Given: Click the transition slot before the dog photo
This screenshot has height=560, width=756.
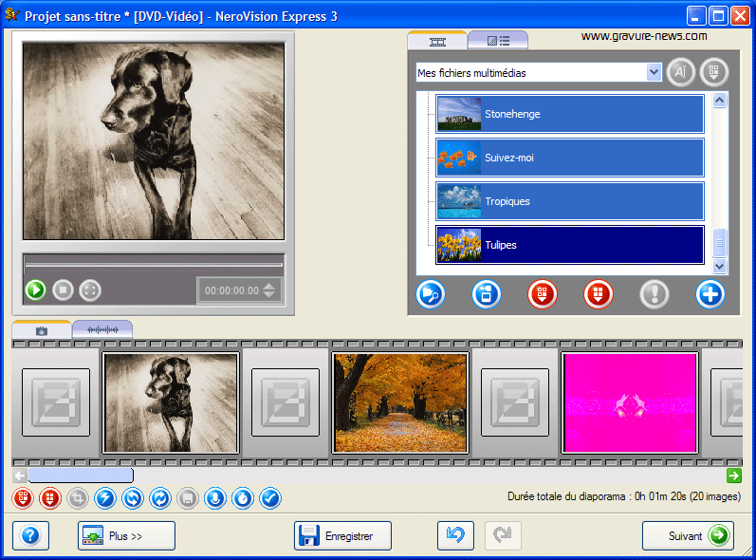Looking at the screenshot, I should pyautogui.click(x=56, y=402).
